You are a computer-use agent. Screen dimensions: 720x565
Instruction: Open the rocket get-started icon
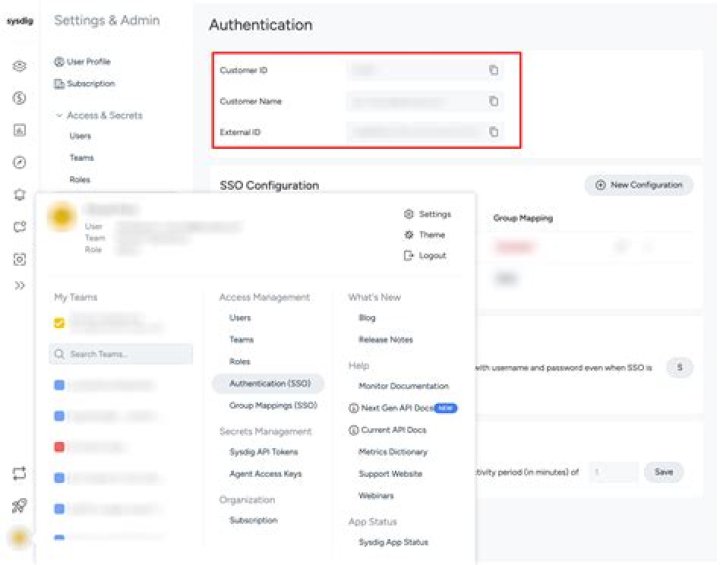(x=19, y=506)
